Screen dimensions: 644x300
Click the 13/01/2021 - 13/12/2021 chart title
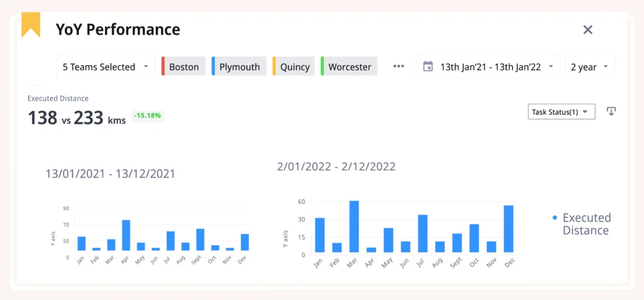click(110, 174)
